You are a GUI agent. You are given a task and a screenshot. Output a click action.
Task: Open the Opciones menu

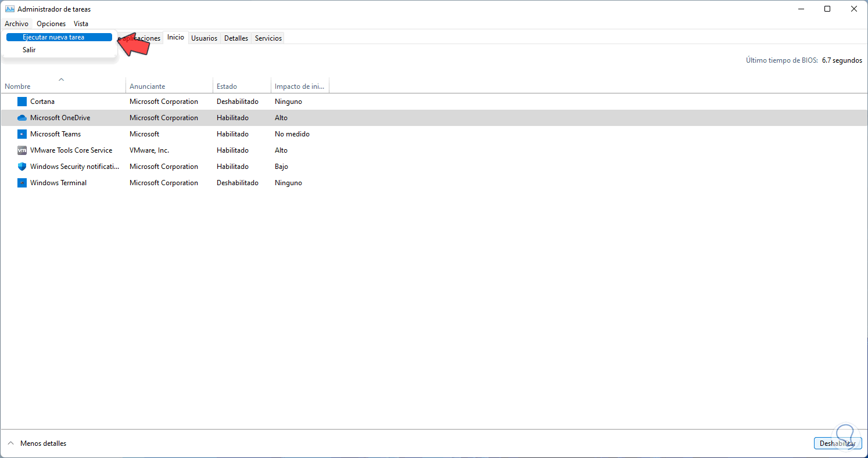coord(51,24)
